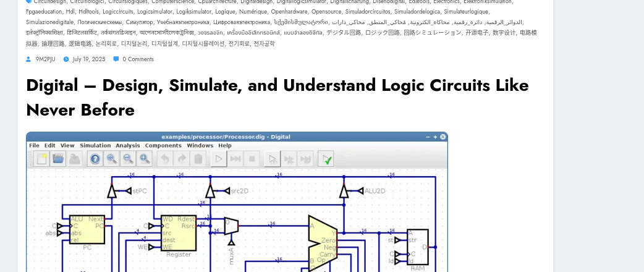
Task: Click the PC component block in circuit
Action: [87, 230]
